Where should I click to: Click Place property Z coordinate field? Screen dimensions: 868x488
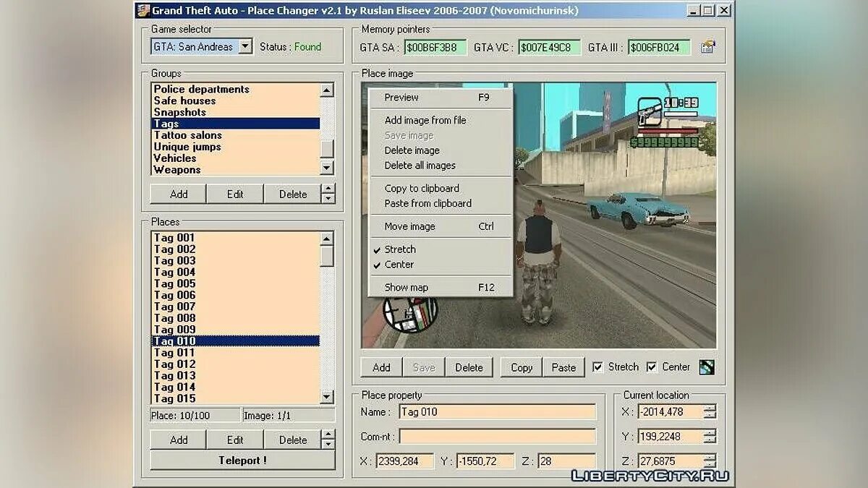coord(566,461)
